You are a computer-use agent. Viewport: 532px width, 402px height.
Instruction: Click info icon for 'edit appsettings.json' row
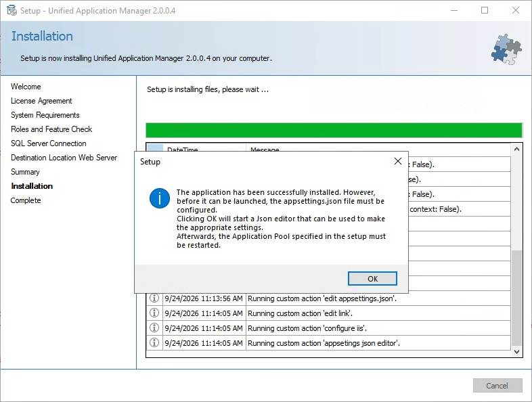[x=154, y=298]
